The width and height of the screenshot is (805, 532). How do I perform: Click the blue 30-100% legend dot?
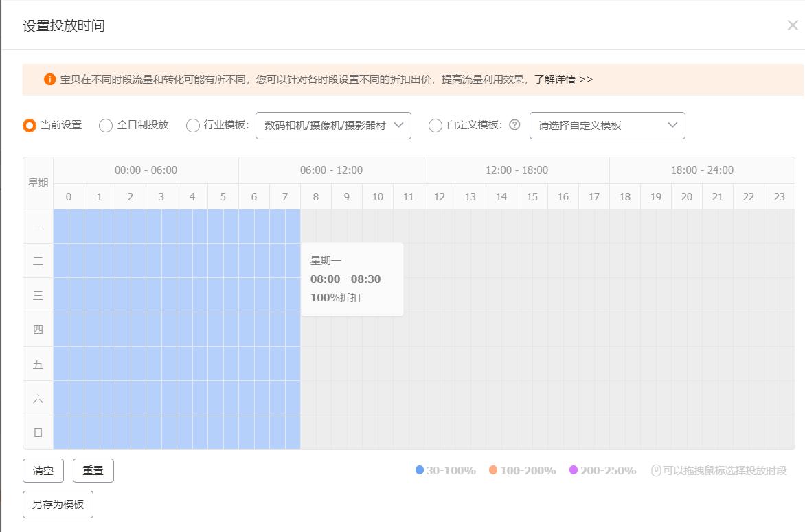(x=420, y=470)
